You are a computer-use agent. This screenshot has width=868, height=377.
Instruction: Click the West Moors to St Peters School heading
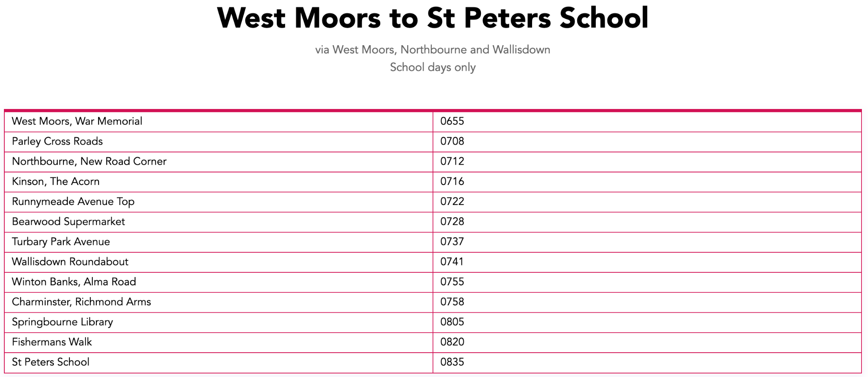(433, 18)
